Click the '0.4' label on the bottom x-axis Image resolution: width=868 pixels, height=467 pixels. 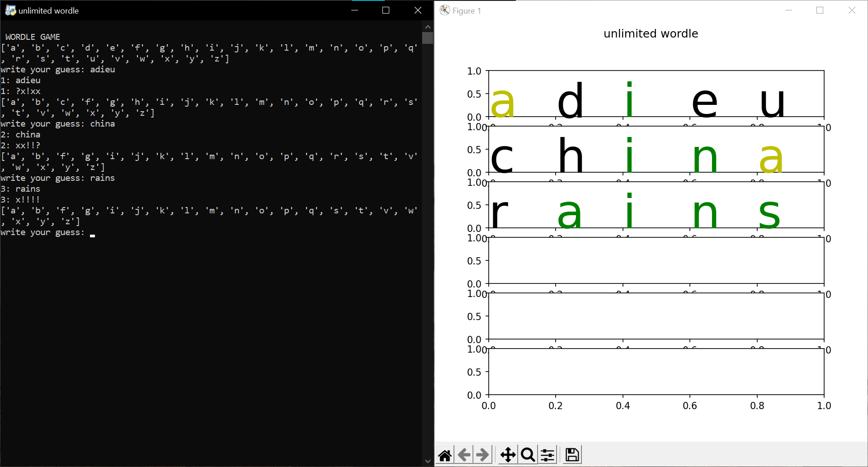[x=623, y=406]
